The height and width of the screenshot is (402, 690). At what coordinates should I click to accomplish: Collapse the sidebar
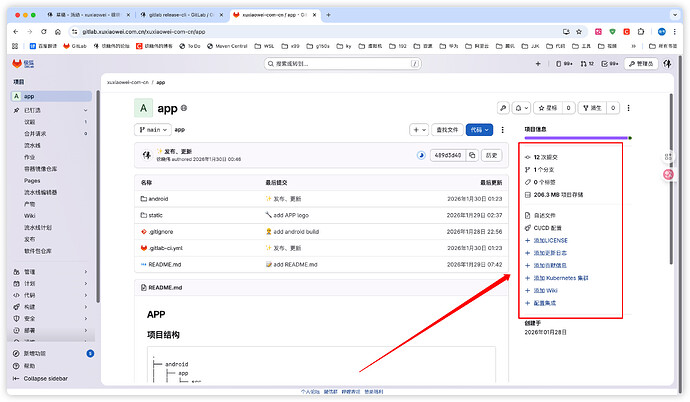(45, 379)
